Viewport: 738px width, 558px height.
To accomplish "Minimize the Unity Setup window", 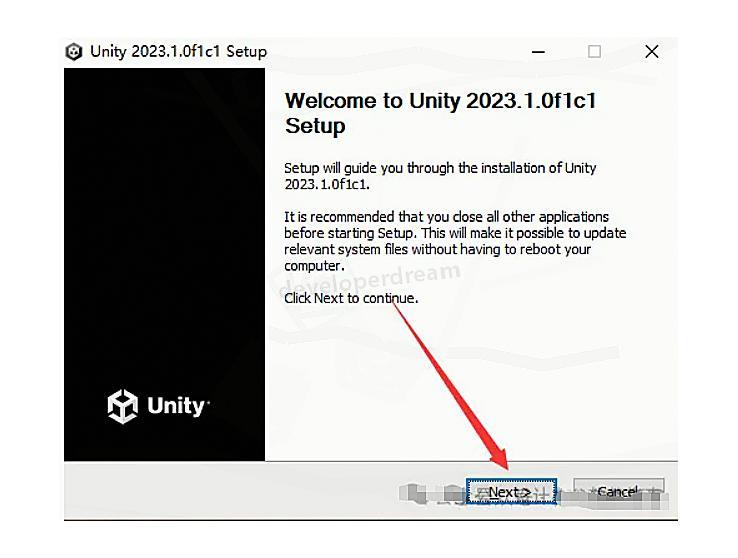I will coord(538,51).
